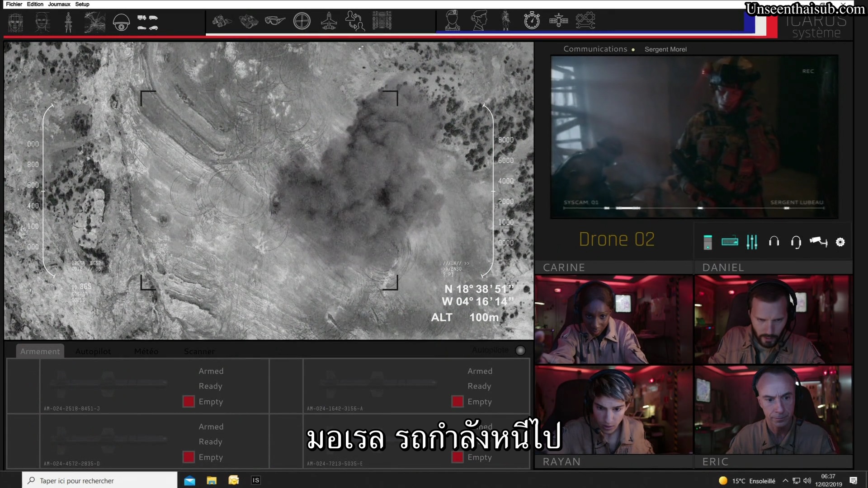Activate the night vision goggles icon
The width and height of the screenshot is (868, 488).
pyautogui.click(x=222, y=21)
